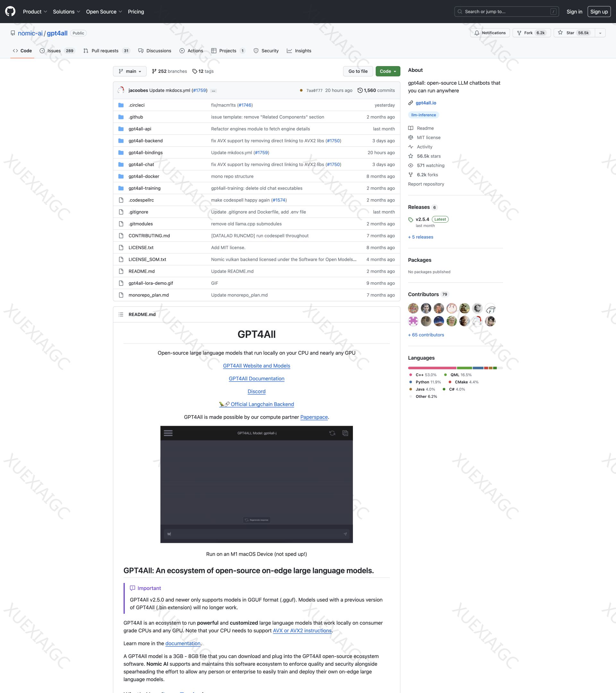Click the Notifications bell button
Viewport: 616px width, 693px height.
(x=490, y=33)
